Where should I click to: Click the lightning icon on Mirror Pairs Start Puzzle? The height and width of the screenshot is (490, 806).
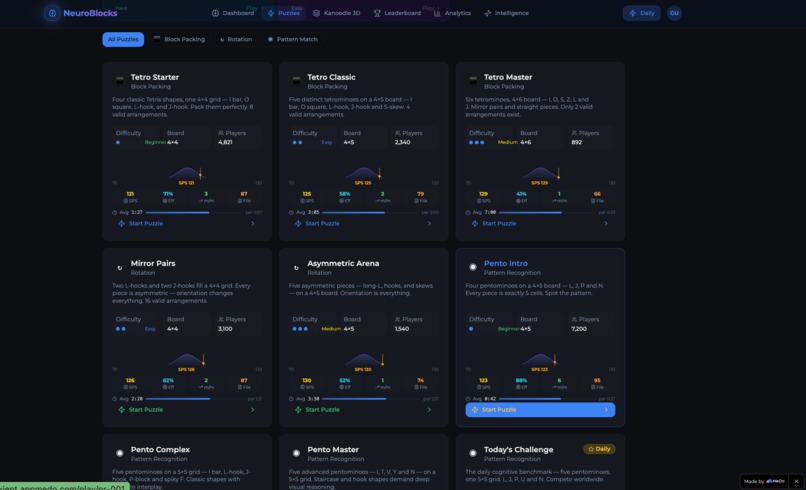122,410
